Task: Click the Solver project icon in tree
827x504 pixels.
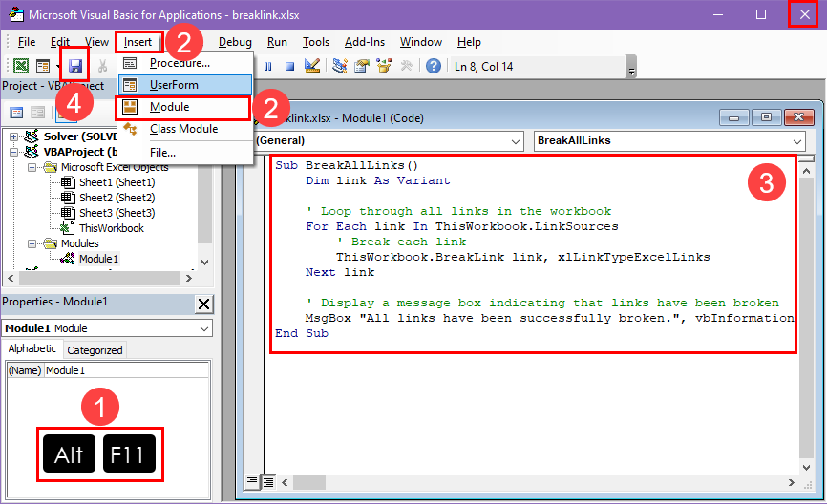Action: (32, 136)
